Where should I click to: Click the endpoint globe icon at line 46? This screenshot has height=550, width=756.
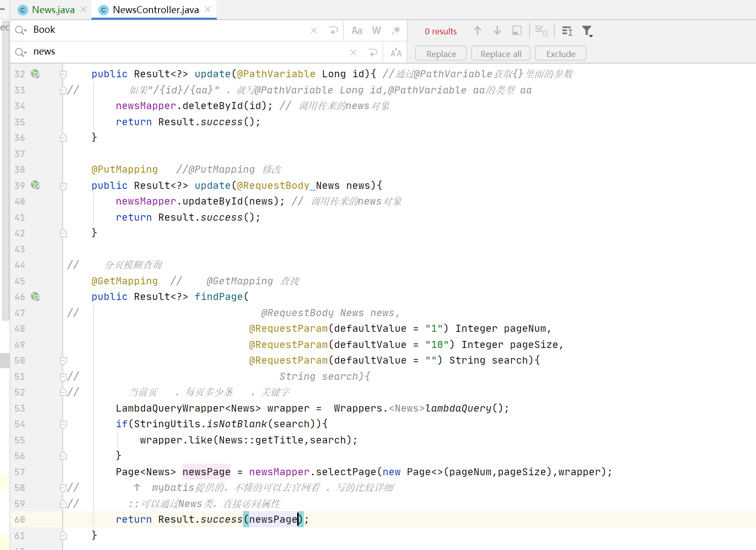click(35, 296)
